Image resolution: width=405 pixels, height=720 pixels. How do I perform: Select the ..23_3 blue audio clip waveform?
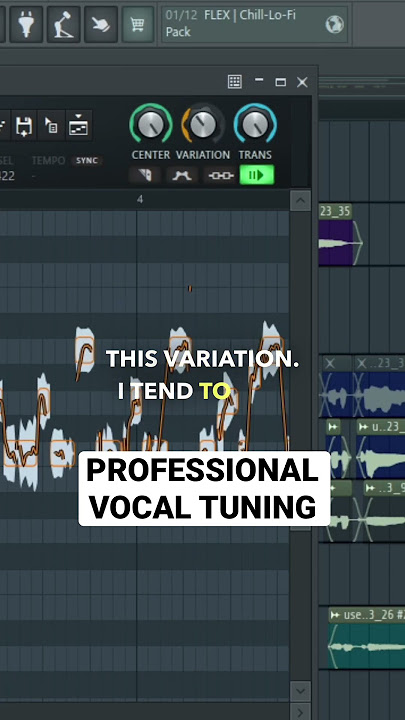click(x=380, y=395)
